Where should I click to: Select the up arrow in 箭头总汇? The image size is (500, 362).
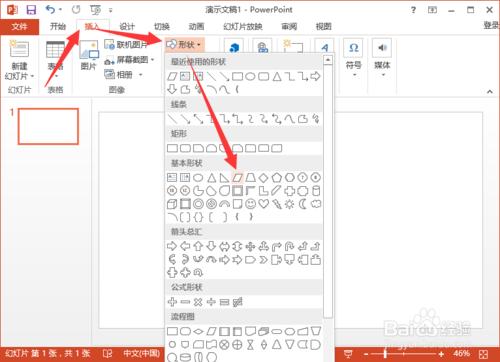[198, 246]
